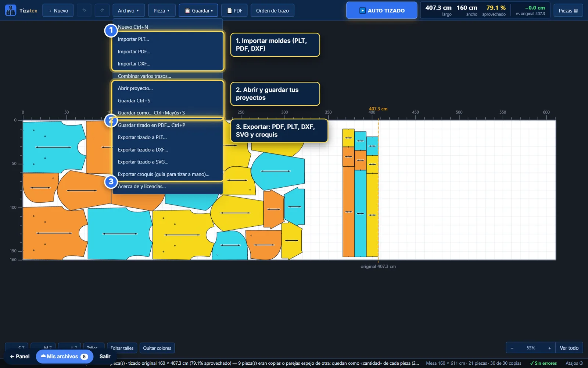Choose Exportar tizado a DXF...

click(168, 150)
